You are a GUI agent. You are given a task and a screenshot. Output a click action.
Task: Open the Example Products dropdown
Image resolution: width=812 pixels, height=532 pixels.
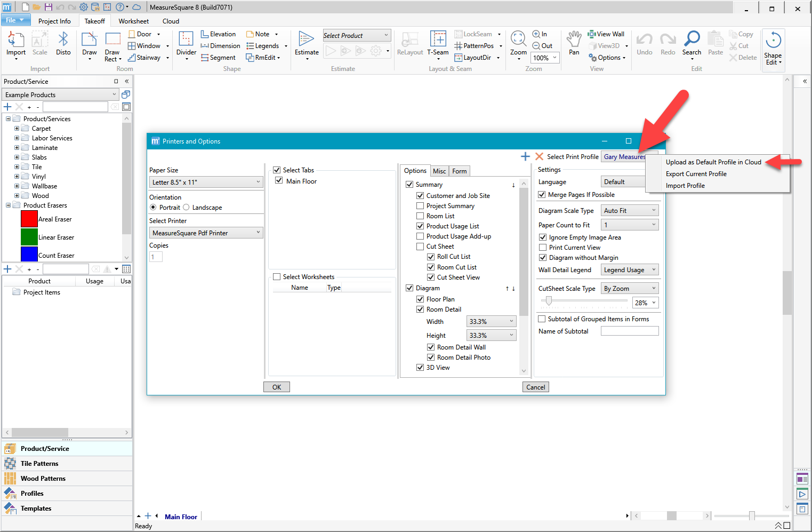60,95
